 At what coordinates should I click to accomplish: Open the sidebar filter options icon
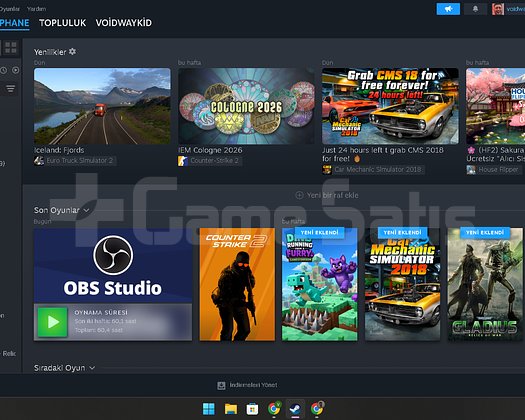pyautogui.click(x=10, y=88)
